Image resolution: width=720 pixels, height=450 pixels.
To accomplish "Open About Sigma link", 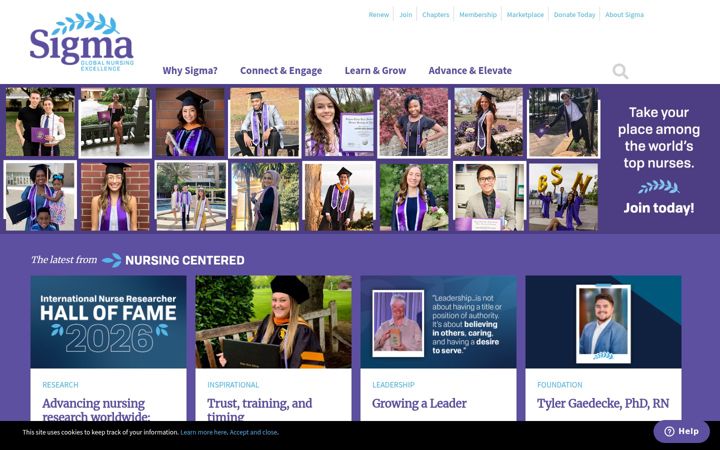I will pos(624,15).
